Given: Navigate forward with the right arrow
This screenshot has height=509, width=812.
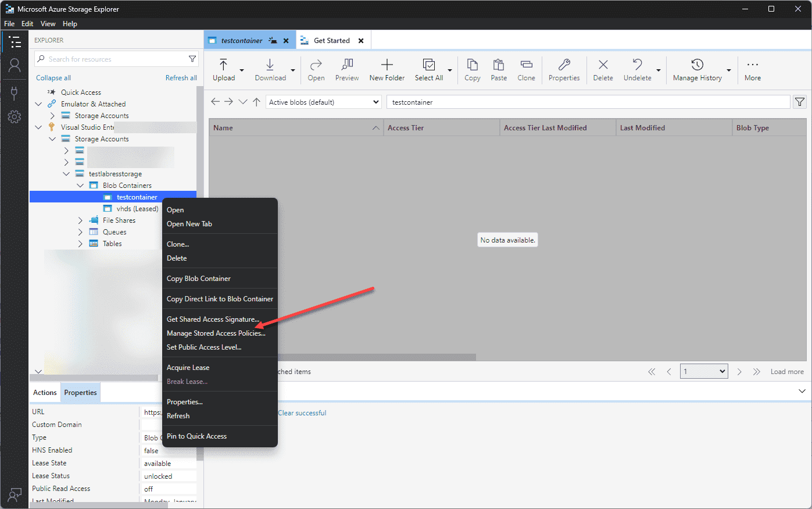Looking at the screenshot, I should pyautogui.click(x=229, y=102).
